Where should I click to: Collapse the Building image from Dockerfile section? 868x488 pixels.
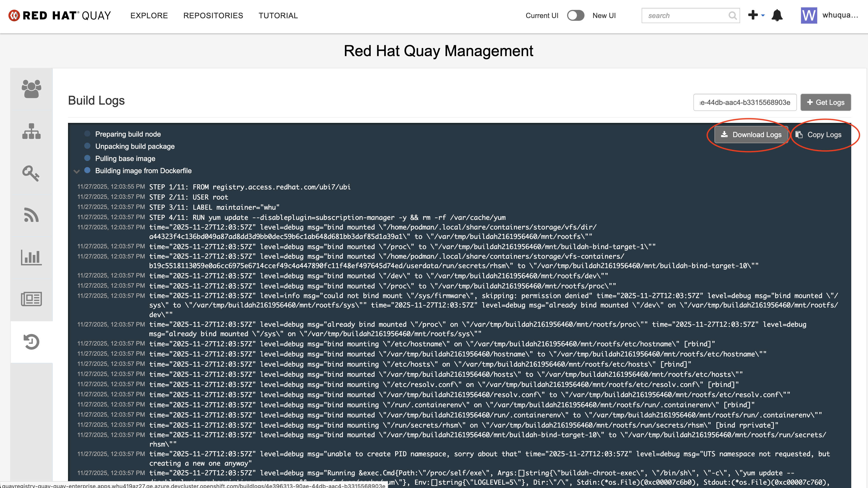[x=76, y=171]
